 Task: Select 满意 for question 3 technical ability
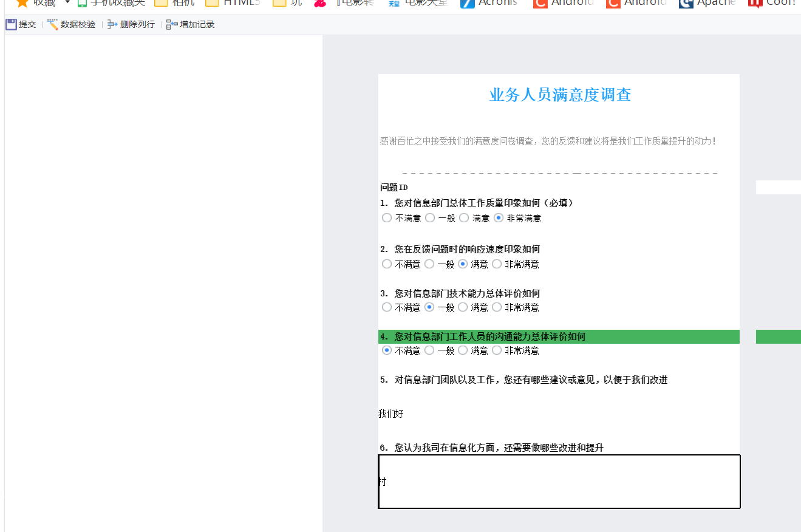pos(463,307)
